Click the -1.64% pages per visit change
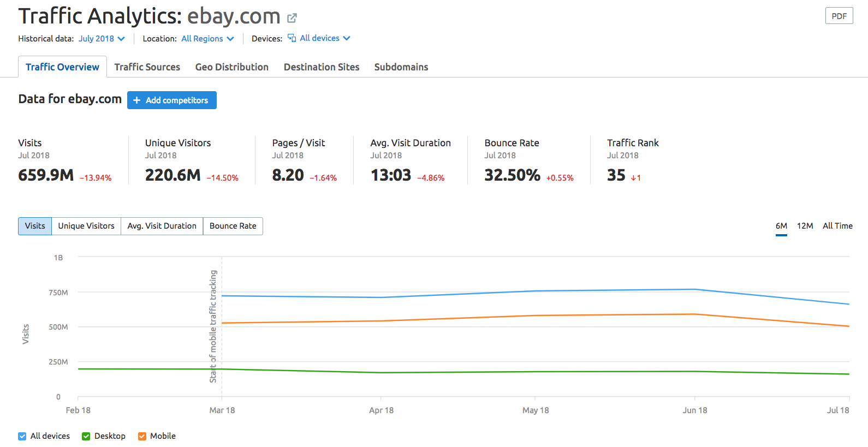Viewport: 868px width, 447px height. tap(324, 178)
